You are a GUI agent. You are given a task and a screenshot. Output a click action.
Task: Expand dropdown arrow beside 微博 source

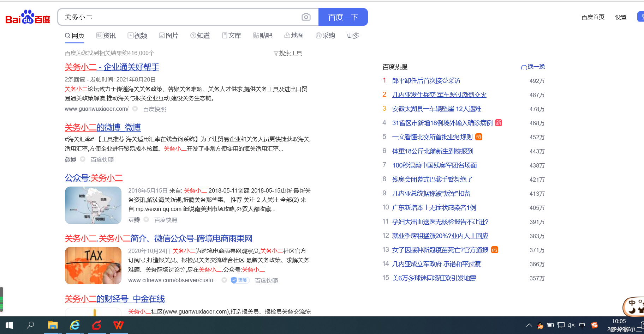[x=83, y=159]
